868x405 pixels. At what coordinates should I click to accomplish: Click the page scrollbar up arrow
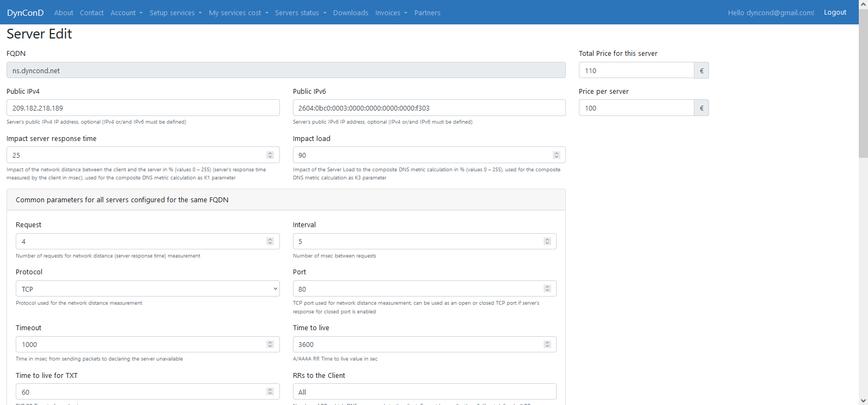[x=863, y=4]
